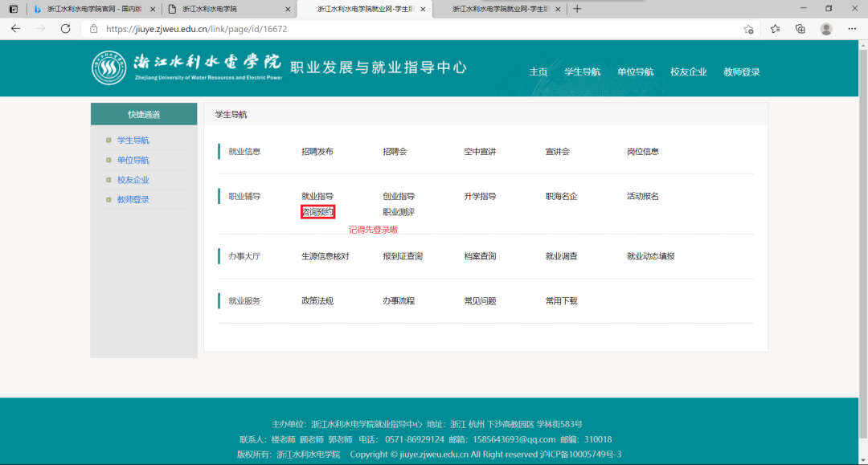Open 学生导航 in the top navigation
Image resolution: width=868 pixels, height=465 pixels.
click(583, 72)
